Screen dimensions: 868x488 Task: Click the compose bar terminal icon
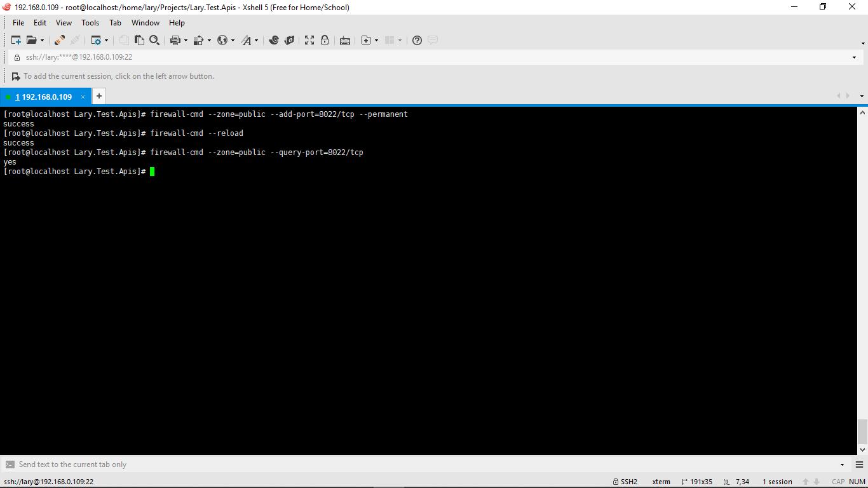point(10,464)
